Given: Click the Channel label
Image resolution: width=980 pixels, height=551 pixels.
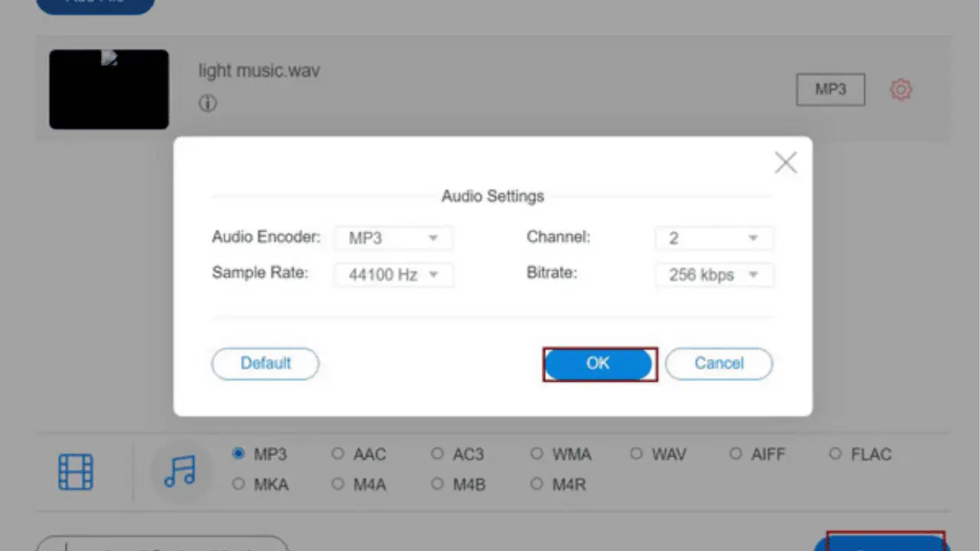Looking at the screenshot, I should [x=558, y=237].
